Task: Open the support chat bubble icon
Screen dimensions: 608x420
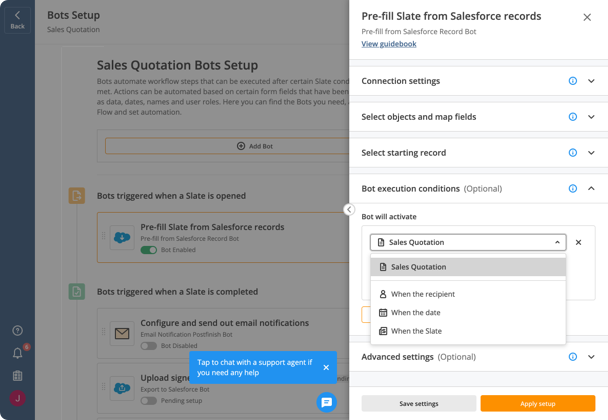Action: click(326, 402)
